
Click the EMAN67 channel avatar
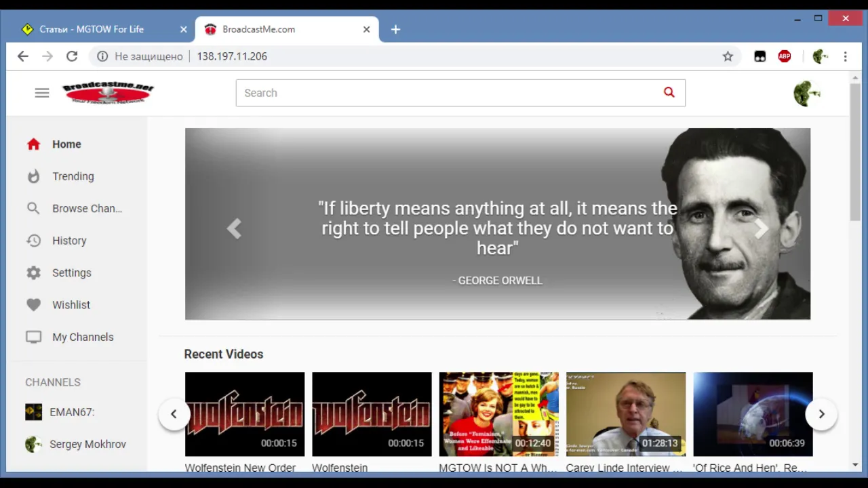click(x=34, y=412)
